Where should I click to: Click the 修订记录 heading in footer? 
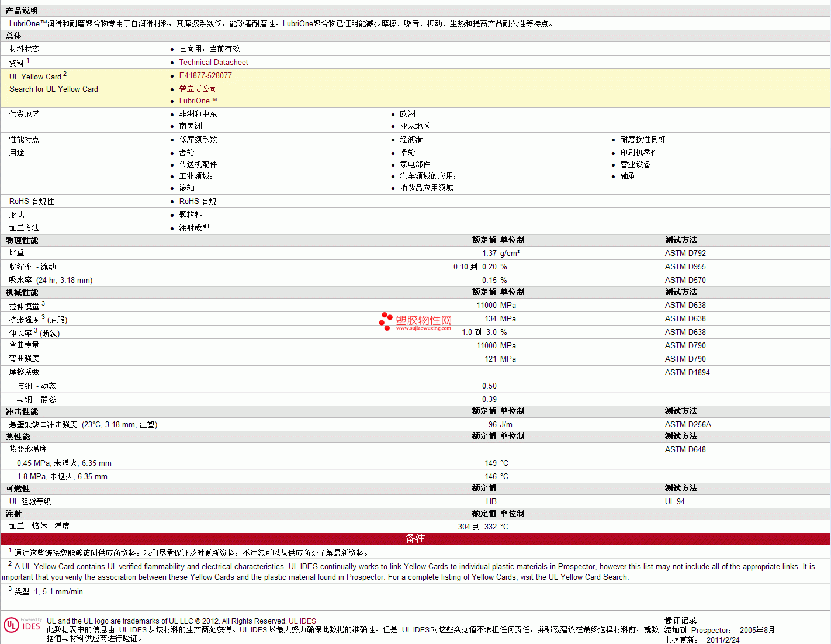pyautogui.click(x=680, y=620)
